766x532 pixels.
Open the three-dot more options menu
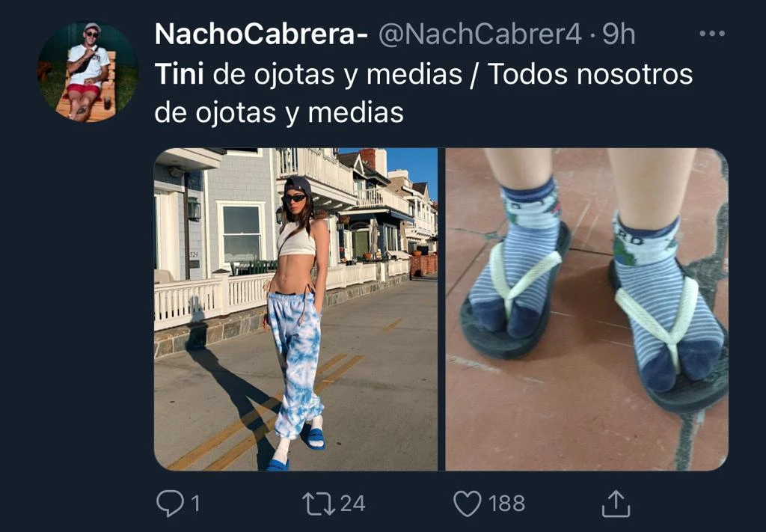712,34
